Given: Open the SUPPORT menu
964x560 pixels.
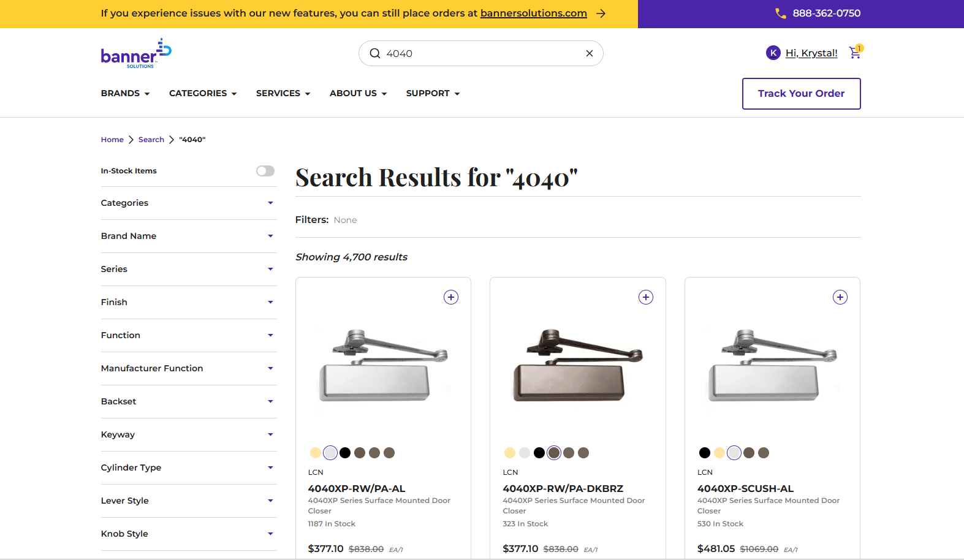Looking at the screenshot, I should (433, 93).
